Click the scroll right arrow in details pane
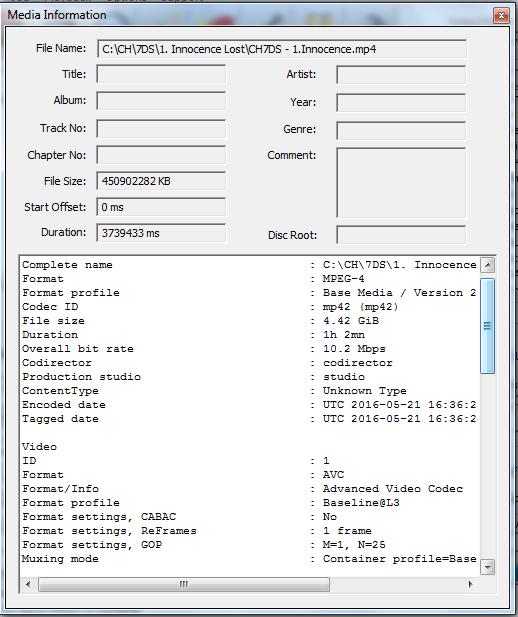The image size is (518, 617). [470, 584]
